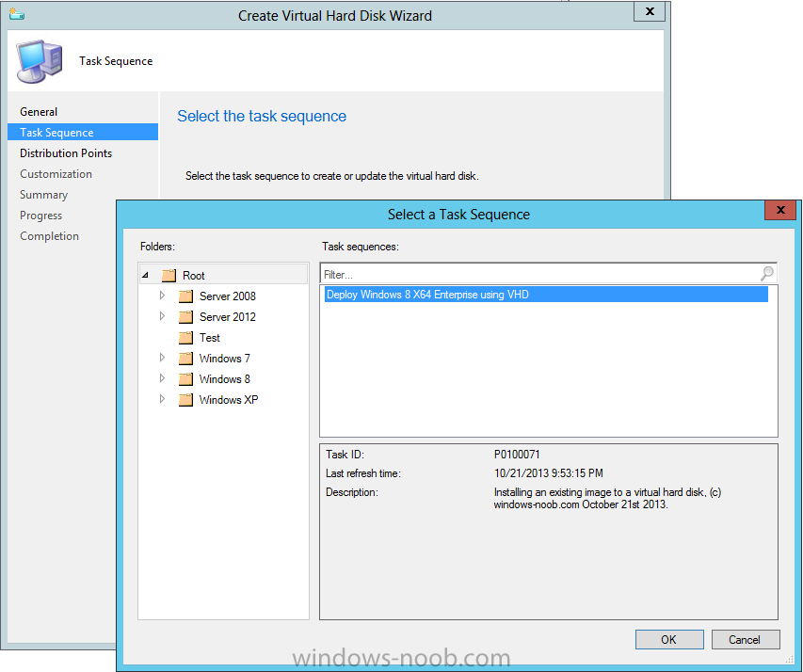Click the computer icon in wizard header
This screenshot has width=803, height=672.
(x=40, y=61)
